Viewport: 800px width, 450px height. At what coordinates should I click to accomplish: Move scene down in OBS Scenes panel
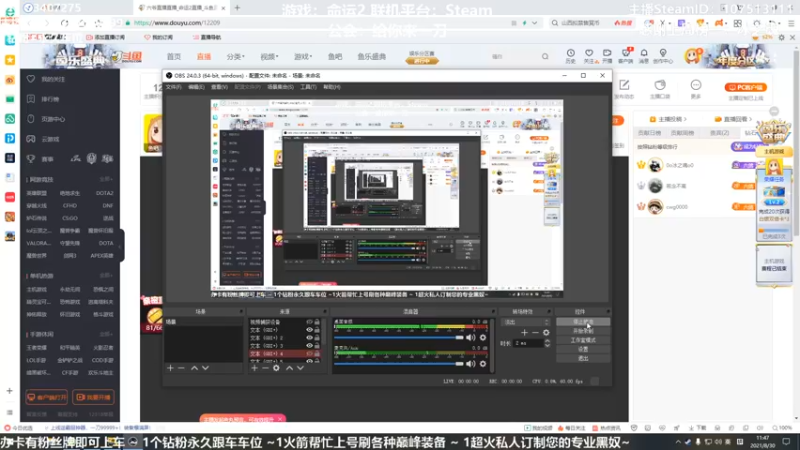(x=205, y=368)
